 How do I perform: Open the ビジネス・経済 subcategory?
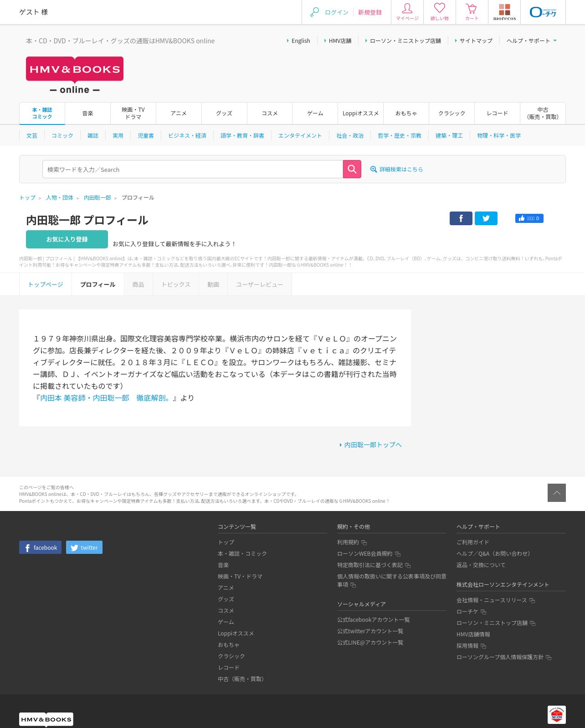(x=187, y=135)
